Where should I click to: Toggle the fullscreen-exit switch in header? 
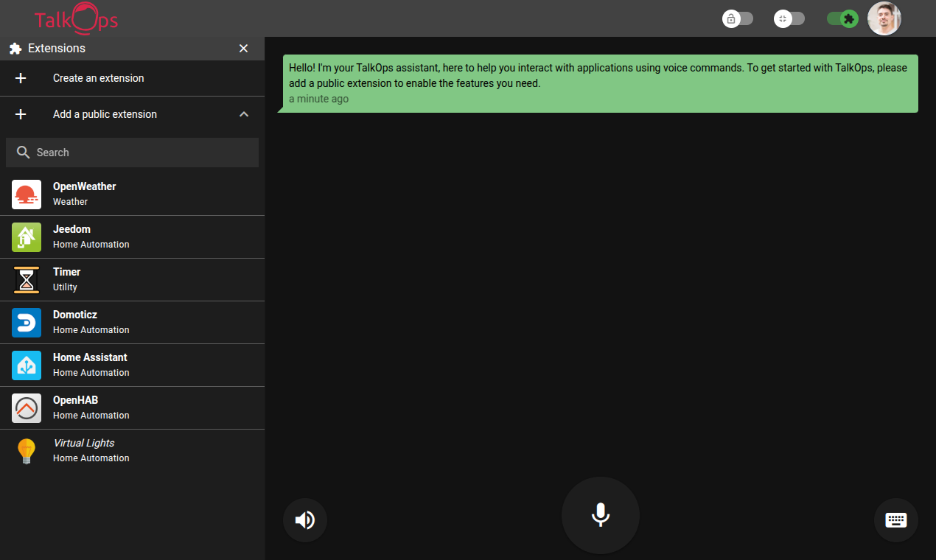click(x=789, y=18)
